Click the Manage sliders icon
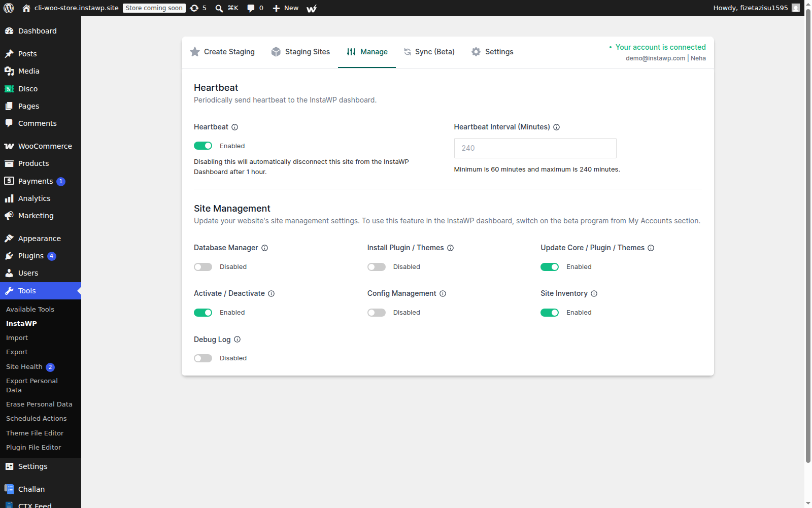The image size is (812, 508). pyautogui.click(x=351, y=52)
